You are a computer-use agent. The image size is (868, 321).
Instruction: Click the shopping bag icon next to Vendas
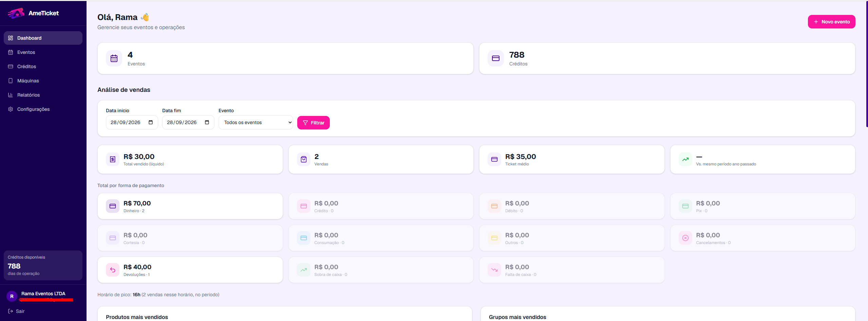click(x=304, y=159)
